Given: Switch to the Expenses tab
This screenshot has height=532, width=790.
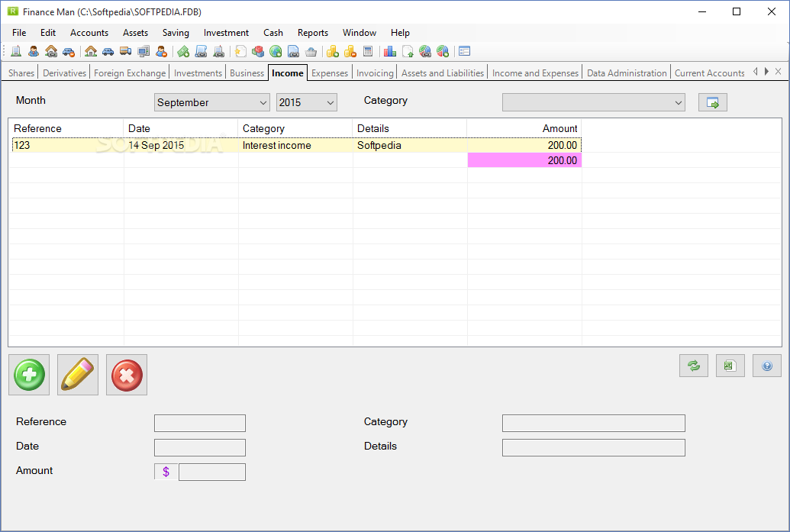Looking at the screenshot, I should (330, 73).
